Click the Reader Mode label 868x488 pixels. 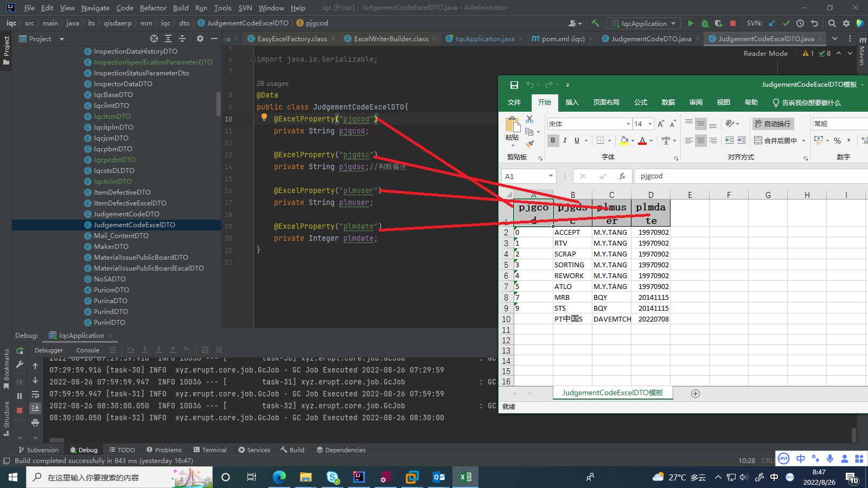pos(765,53)
